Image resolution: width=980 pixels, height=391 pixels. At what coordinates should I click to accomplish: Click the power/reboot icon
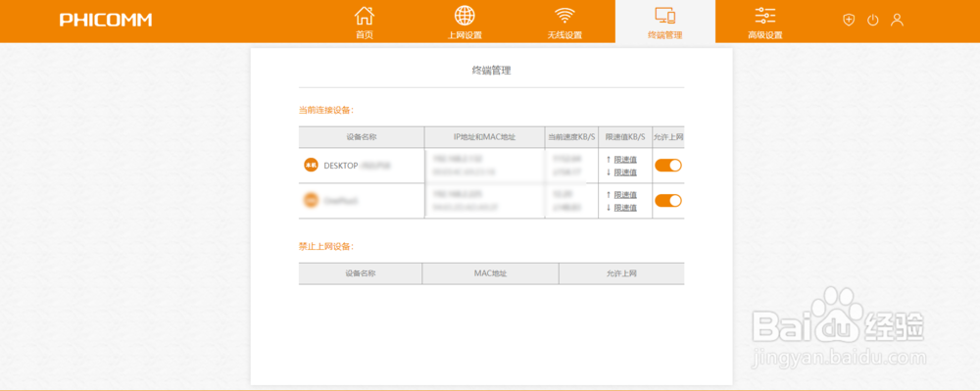point(872,20)
